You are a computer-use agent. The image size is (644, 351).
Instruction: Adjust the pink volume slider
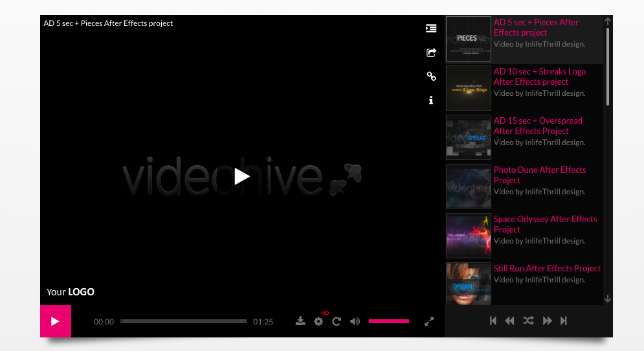388,321
